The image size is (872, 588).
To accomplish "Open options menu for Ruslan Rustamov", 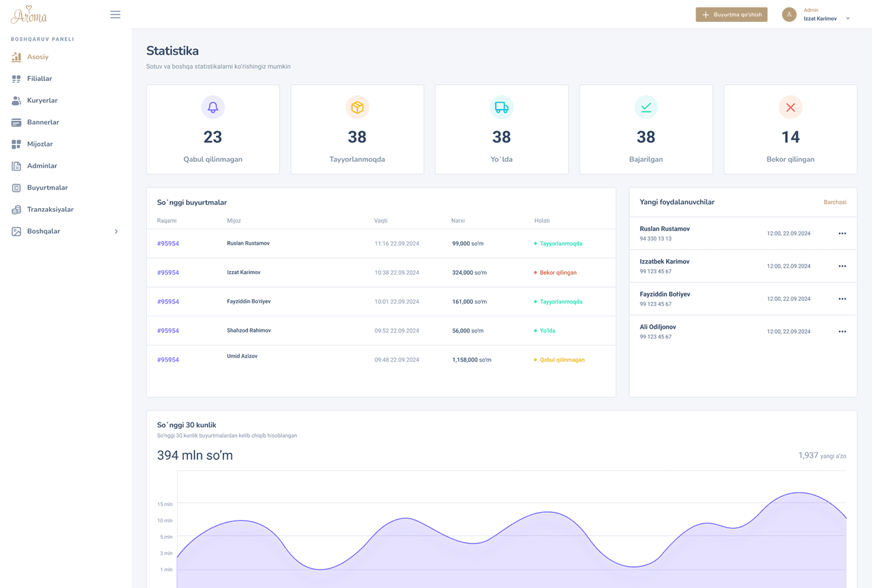I will 842,233.
